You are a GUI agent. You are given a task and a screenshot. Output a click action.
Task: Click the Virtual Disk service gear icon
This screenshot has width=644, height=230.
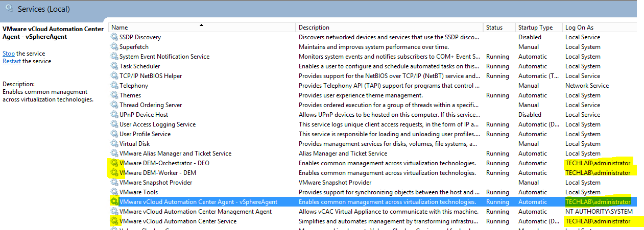114,144
